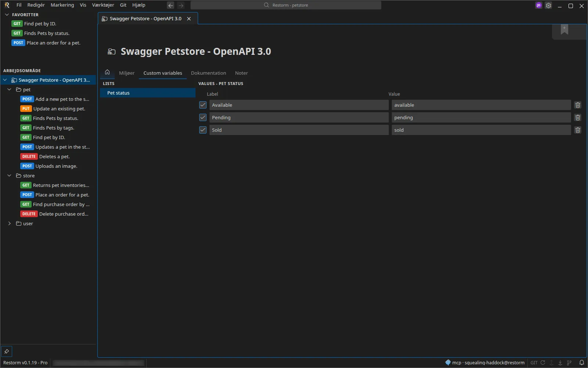Click the MCP icon in the status bar

tap(448, 363)
